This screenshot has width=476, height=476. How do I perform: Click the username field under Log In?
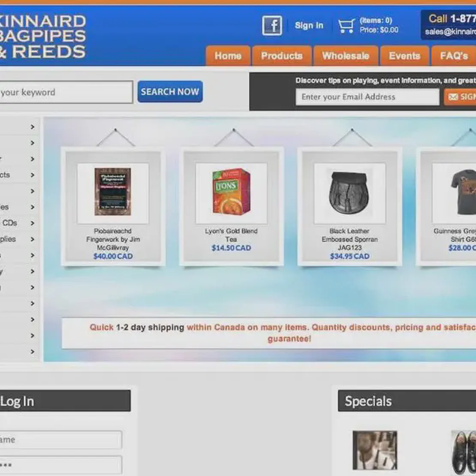click(61, 440)
